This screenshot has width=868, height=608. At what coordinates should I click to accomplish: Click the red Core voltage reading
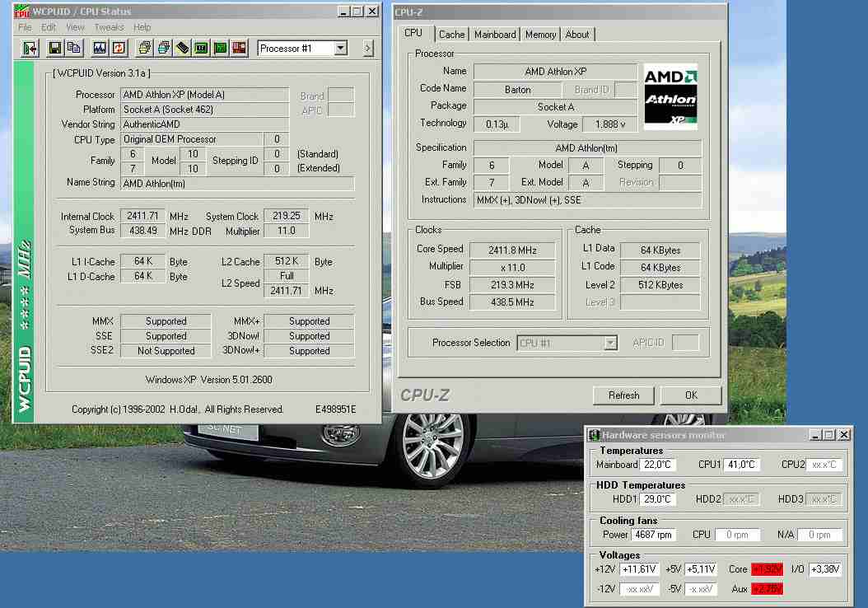(x=767, y=569)
